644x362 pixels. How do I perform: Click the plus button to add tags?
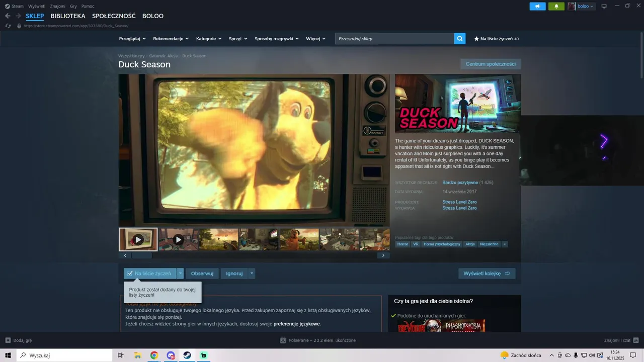point(505,244)
